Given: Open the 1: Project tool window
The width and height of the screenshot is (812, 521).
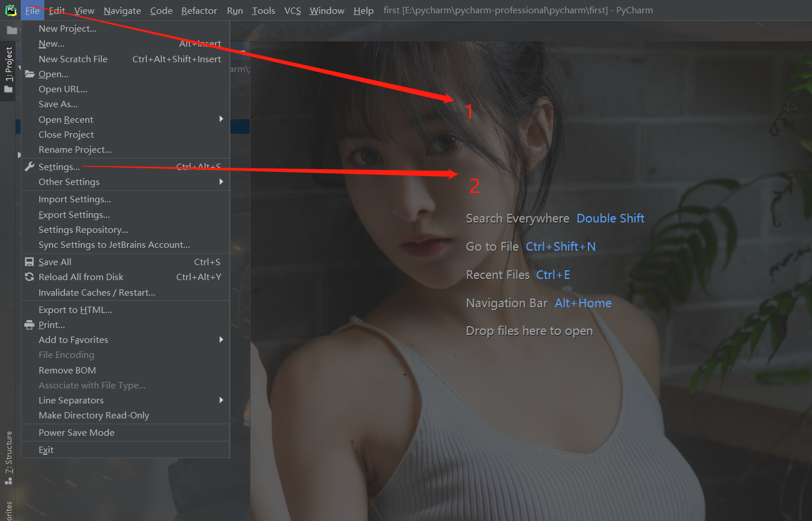Looking at the screenshot, I should pyautogui.click(x=8, y=63).
